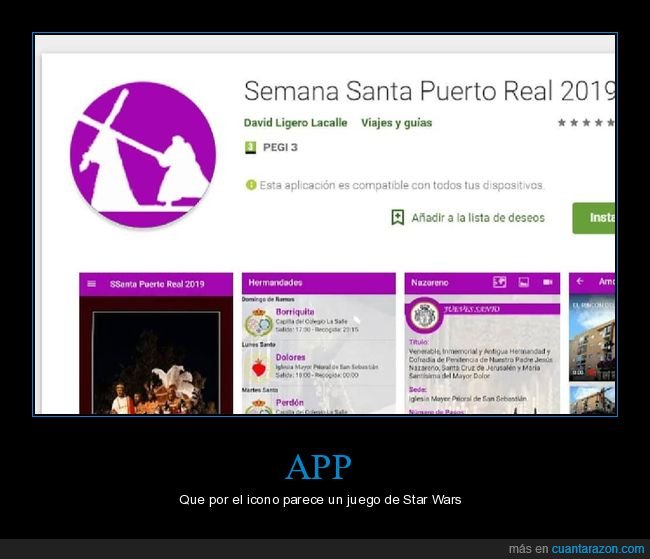
Task: Visit the cuantarazon.com link
Action: pos(597,549)
